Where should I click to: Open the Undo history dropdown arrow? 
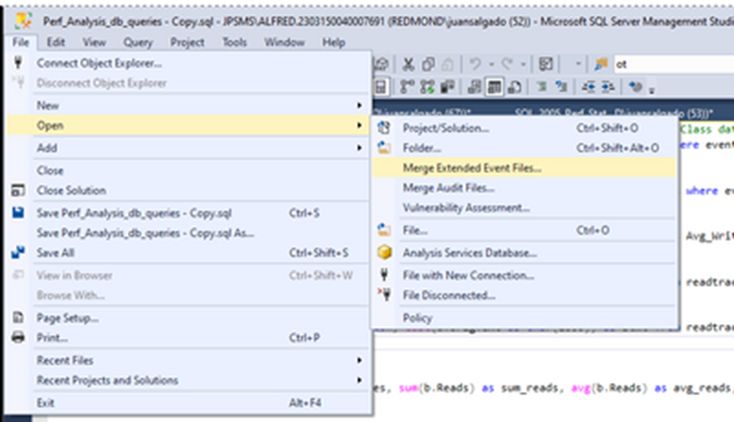(491, 64)
